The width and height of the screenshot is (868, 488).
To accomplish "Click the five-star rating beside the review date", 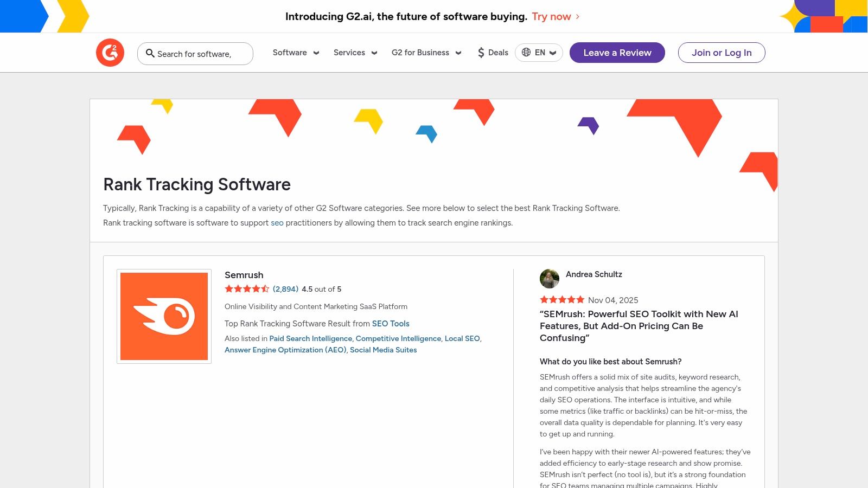I will pyautogui.click(x=562, y=299).
